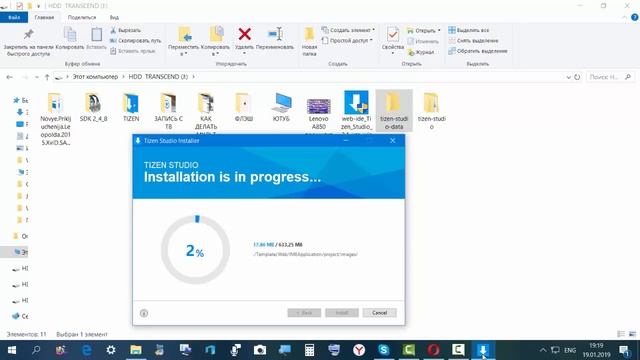Open Microsoft Edge from the taskbar
This screenshot has height=360, width=640.
click(87, 350)
